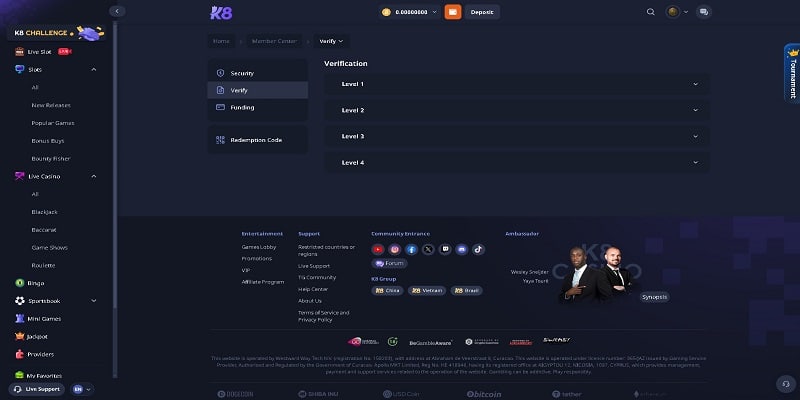The height and width of the screenshot is (400, 800).
Task: Open the Live Support button
Action: 36,389
